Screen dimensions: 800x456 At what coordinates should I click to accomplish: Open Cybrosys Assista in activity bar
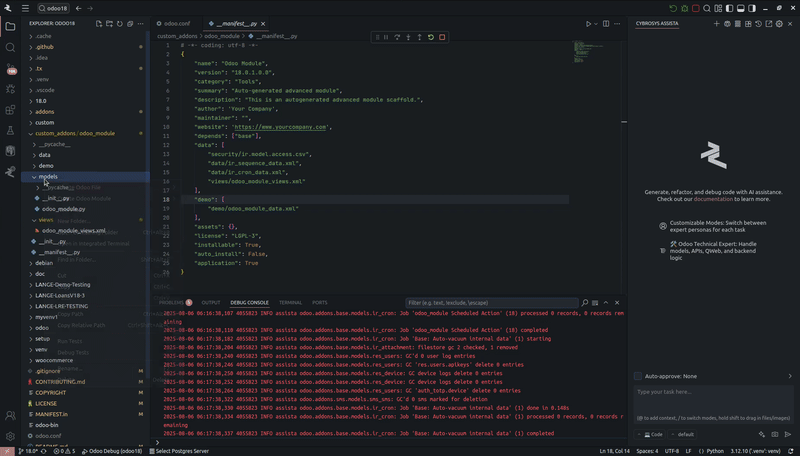click(x=10, y=172)
